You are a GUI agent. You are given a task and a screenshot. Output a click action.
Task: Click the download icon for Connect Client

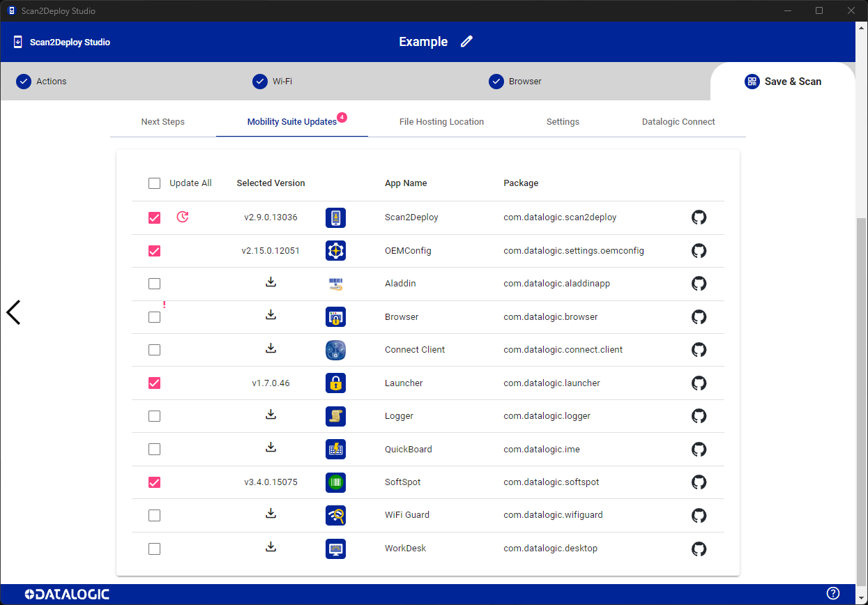[271, 348]
